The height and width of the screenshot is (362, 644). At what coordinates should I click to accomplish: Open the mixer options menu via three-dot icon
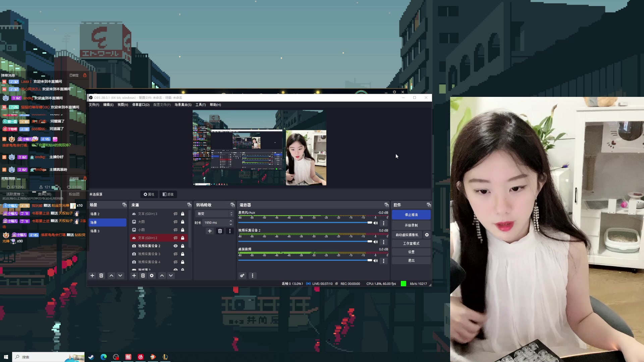(252, 276)
